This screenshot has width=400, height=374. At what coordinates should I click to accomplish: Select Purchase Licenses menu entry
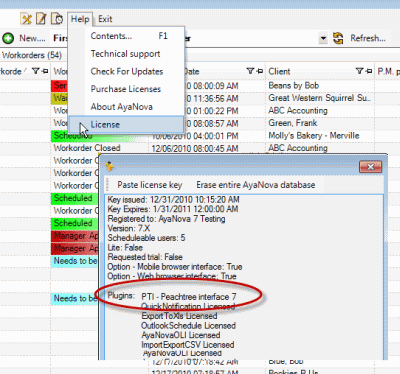tap(126, 89)
